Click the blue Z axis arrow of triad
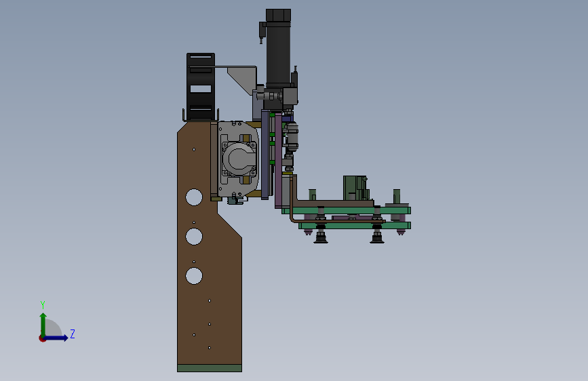 (56, 338)
